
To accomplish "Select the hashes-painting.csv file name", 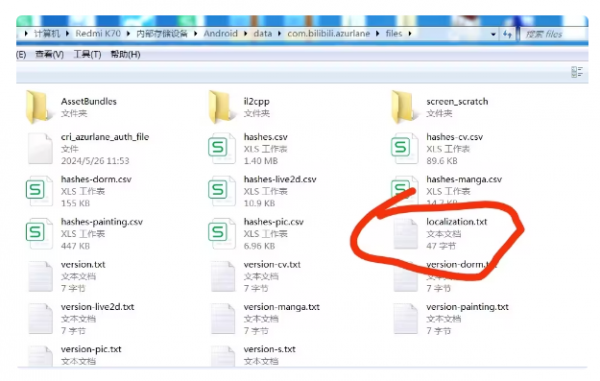I will (x=102, y=221).
